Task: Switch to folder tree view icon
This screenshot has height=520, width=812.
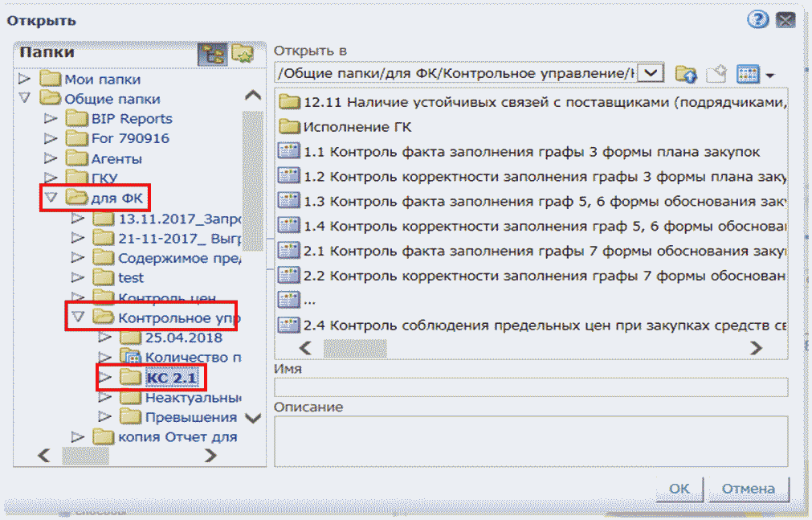Action: 213,54
